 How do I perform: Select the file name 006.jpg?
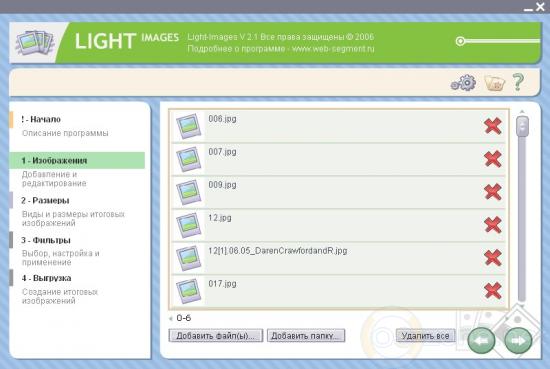[x=222, y=119]
